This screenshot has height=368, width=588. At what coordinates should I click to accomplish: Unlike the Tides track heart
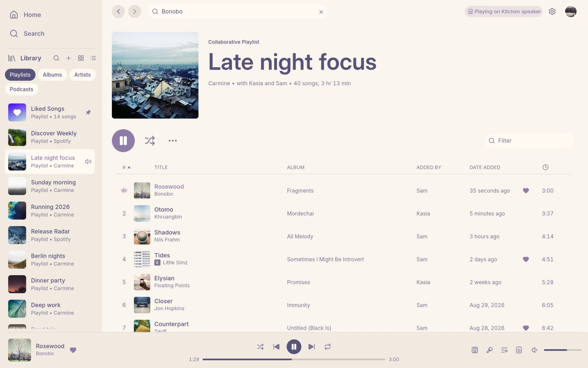pyautogui.click(x=526, y=259)
